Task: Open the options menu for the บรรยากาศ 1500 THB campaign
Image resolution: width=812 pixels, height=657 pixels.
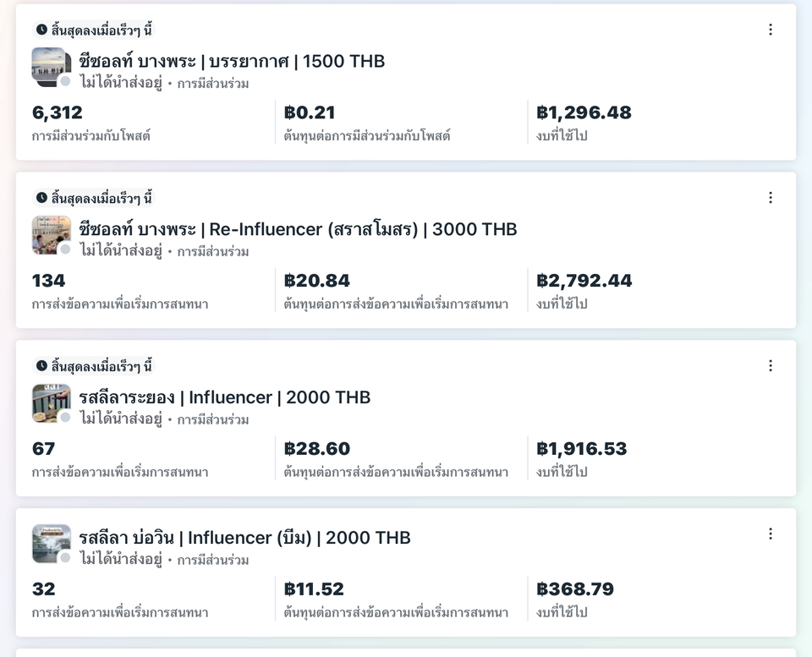Action: tap(771, 28)
